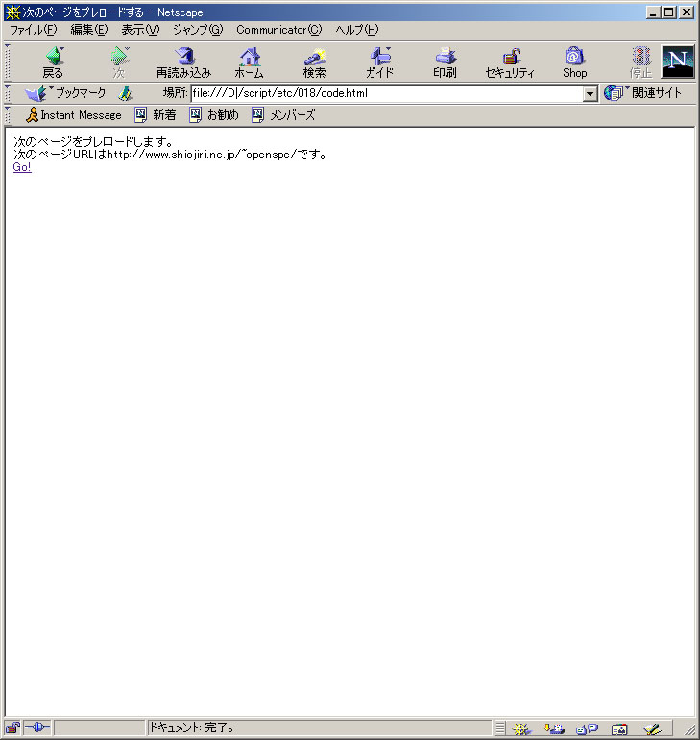Click the online/offline plug icon
The width and height of the screenshot is (700, 740).
click(36, 728)
